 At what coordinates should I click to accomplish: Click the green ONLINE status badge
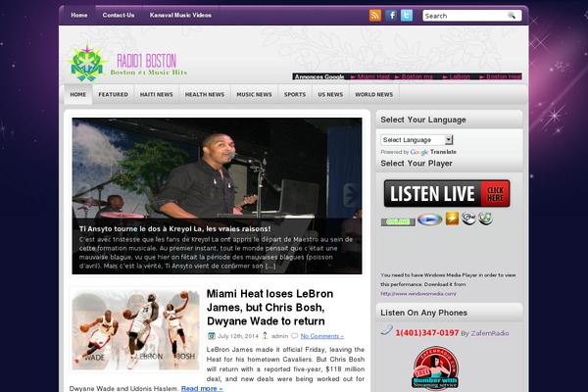click(x=398, y=221)
